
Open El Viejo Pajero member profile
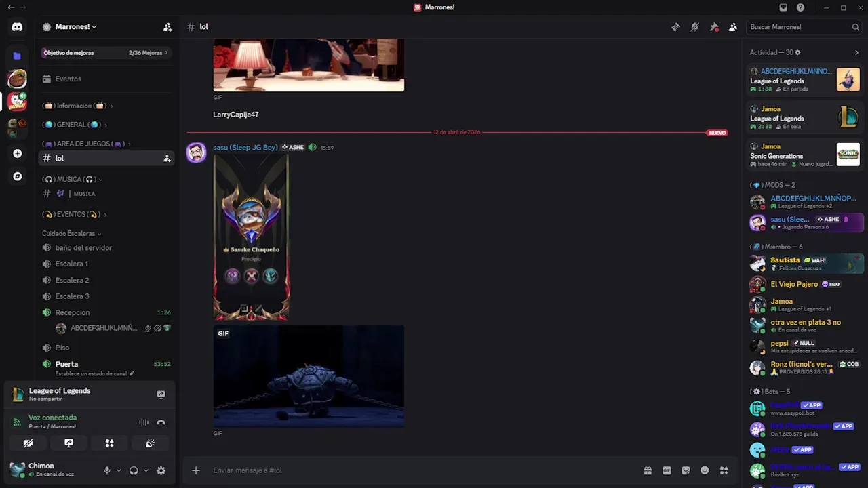click(x=806, y=284)
